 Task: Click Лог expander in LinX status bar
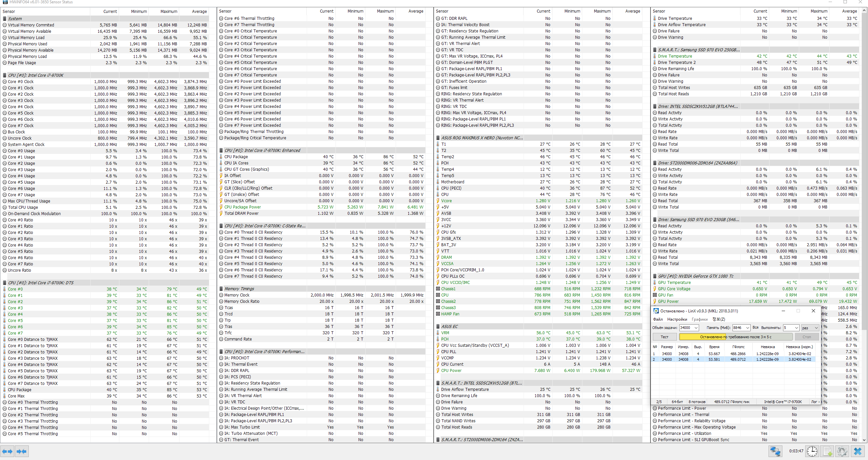(x=815, y=402)
